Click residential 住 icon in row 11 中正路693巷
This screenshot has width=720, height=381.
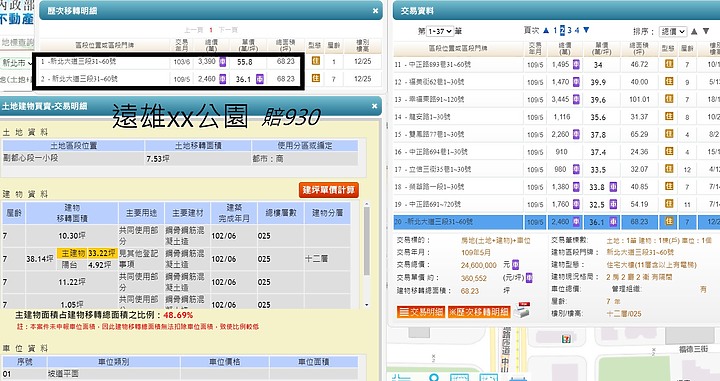click(x=669, y=64)
